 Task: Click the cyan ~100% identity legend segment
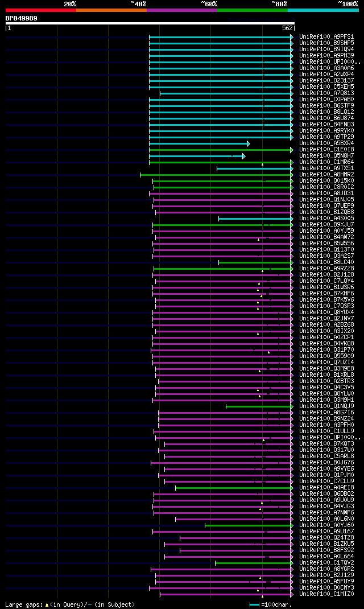coord(323,10)
